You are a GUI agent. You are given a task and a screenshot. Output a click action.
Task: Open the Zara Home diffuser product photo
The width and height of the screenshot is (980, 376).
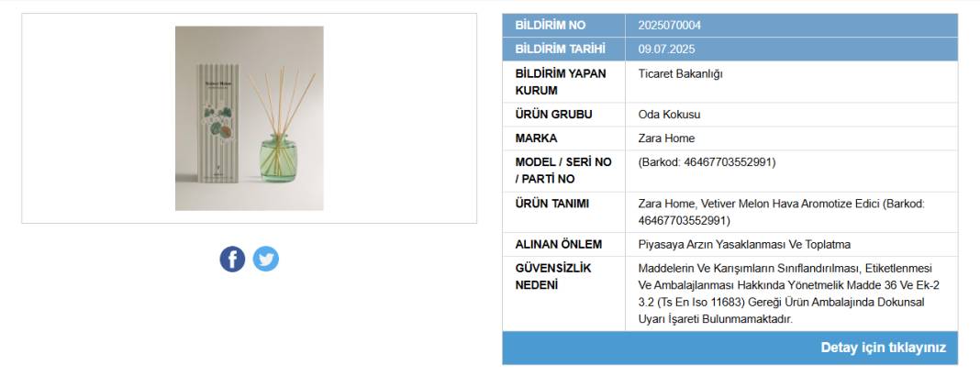click(x=250, y=118)
